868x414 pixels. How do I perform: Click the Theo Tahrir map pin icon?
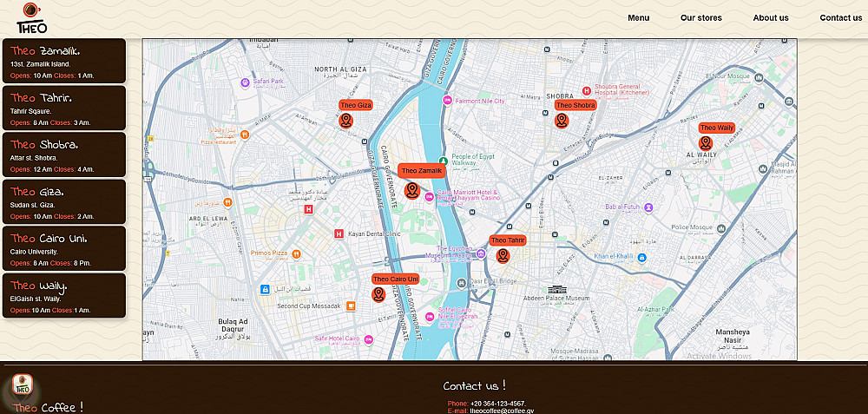point(503,256)
